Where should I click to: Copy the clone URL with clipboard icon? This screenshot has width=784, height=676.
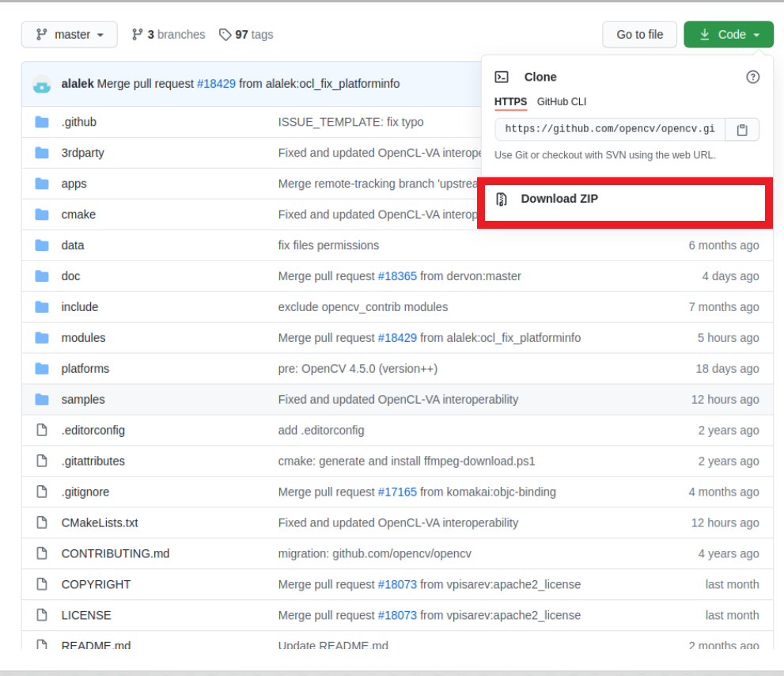[x=742, y=130]
